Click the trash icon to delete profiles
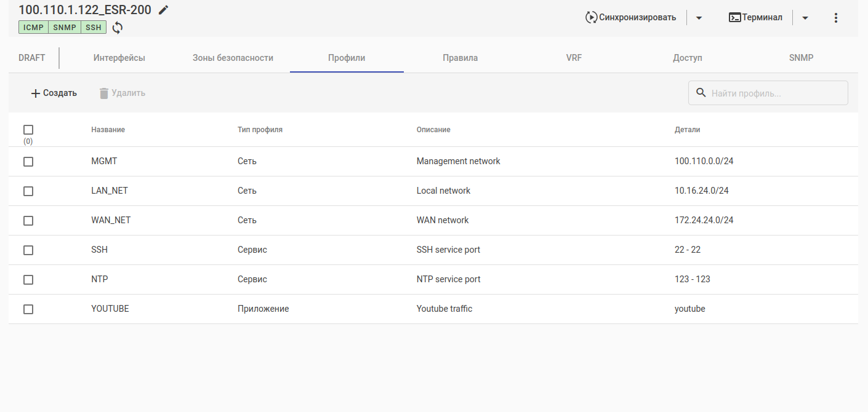868x412 pixels. click(x=104, y=93)
